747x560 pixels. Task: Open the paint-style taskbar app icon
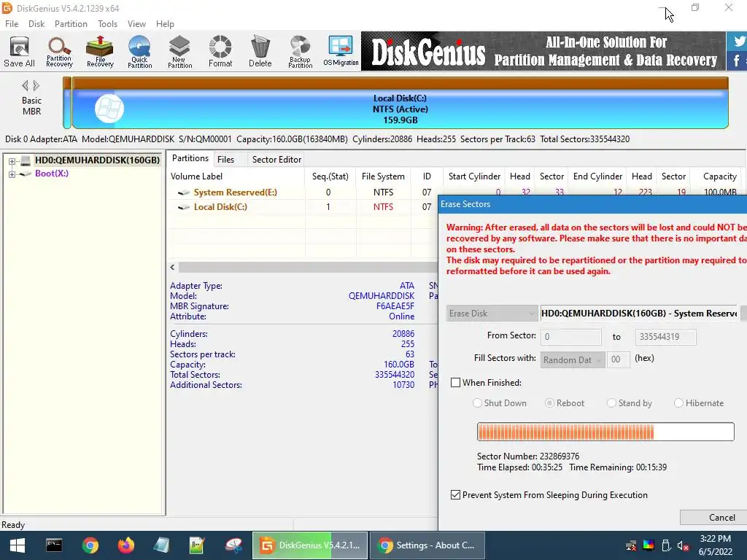click(233, 545)
